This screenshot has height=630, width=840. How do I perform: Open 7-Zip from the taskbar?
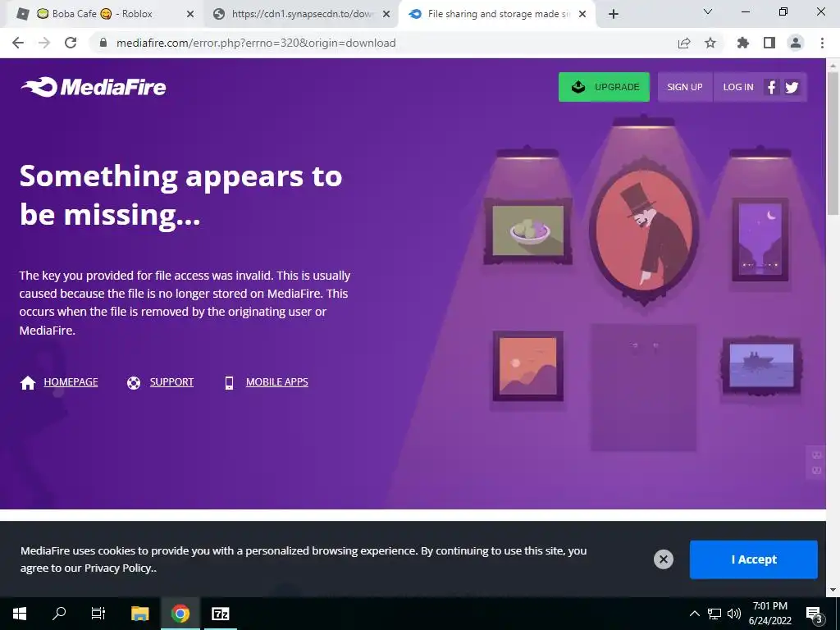[x=220, y=614]
